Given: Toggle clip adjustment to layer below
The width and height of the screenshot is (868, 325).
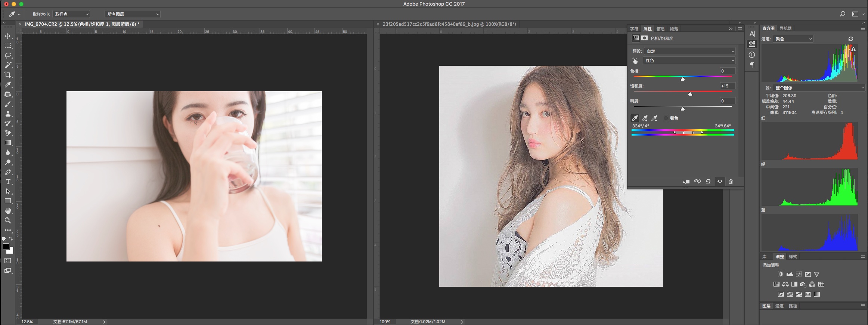Looking at the screenshot, I should pos(686,182).
